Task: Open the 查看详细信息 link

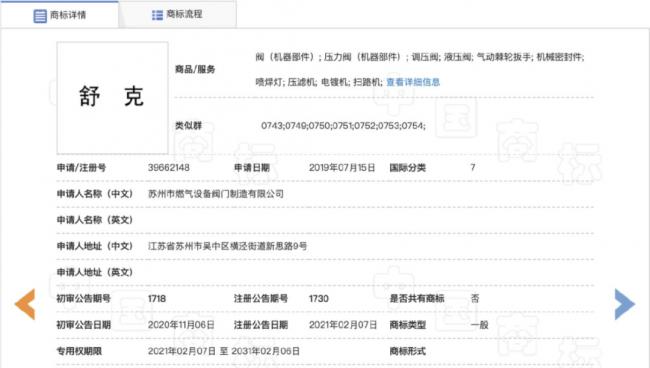Action: point(413,82)
